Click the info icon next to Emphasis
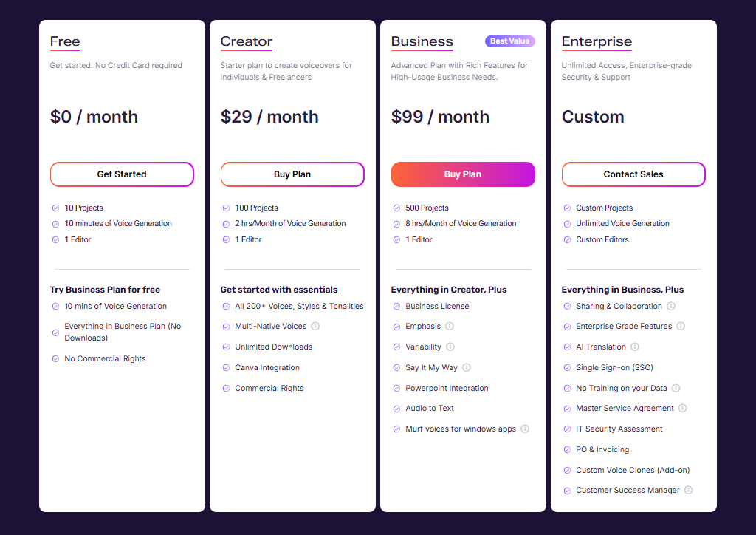Viewport: 756px width, 535px height. pos(451,326)
